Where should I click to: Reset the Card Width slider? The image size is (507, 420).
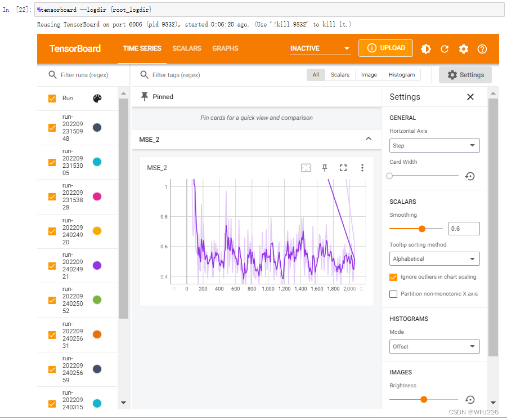coord(469,176)
